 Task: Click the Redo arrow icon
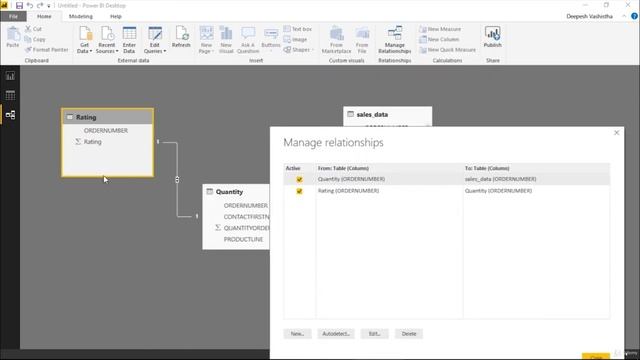(40, 6)
